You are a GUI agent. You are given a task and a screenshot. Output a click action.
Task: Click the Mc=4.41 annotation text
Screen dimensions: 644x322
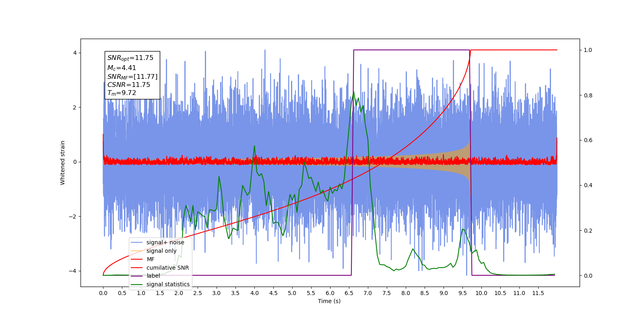[x=122, y=68]
